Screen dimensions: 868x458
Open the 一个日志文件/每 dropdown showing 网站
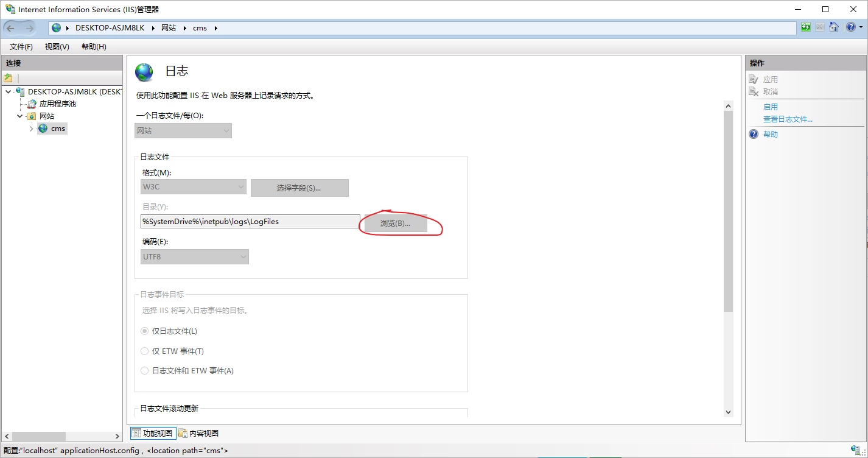[x=183, y=130]
